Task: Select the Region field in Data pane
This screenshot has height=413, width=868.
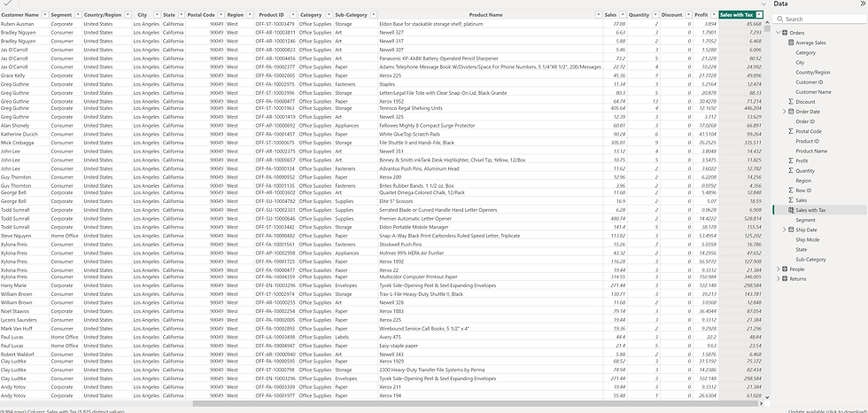Action: [803, 181]
